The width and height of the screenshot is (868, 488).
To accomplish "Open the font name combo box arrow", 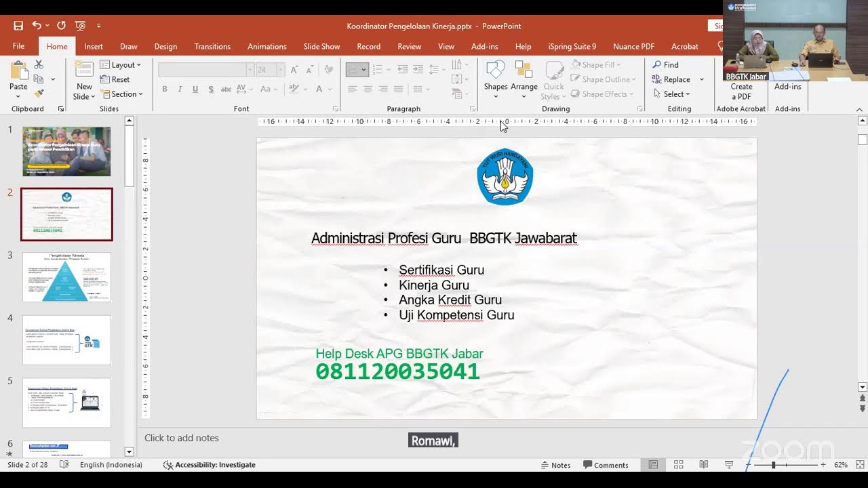I will coord(250,70).
